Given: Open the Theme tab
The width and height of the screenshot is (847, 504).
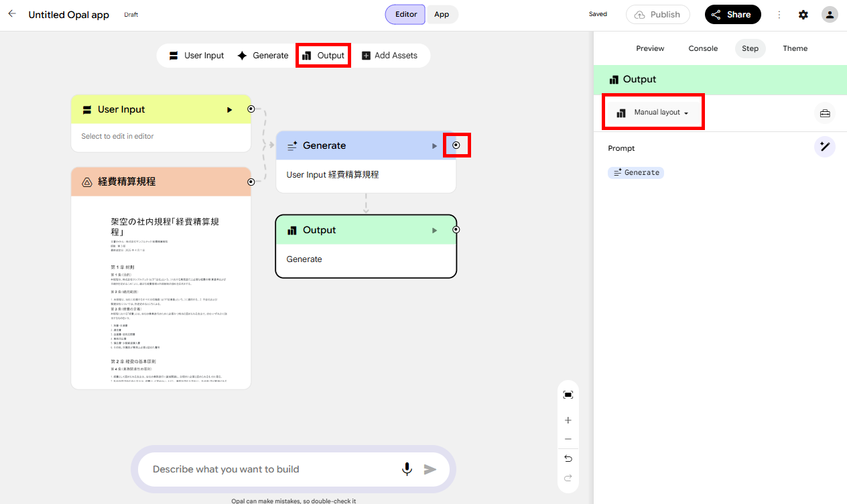Looking at the screenshot, I should pos(795,48).
